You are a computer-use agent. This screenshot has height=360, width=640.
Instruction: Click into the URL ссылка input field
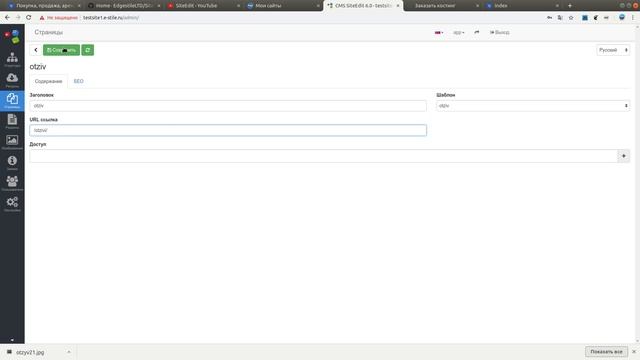click(228, 130)
